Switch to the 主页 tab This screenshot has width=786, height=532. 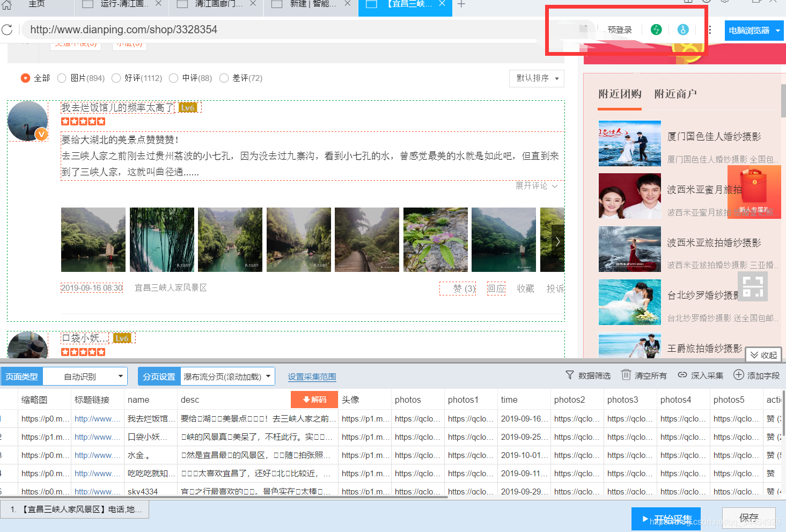tap(36, 4)
